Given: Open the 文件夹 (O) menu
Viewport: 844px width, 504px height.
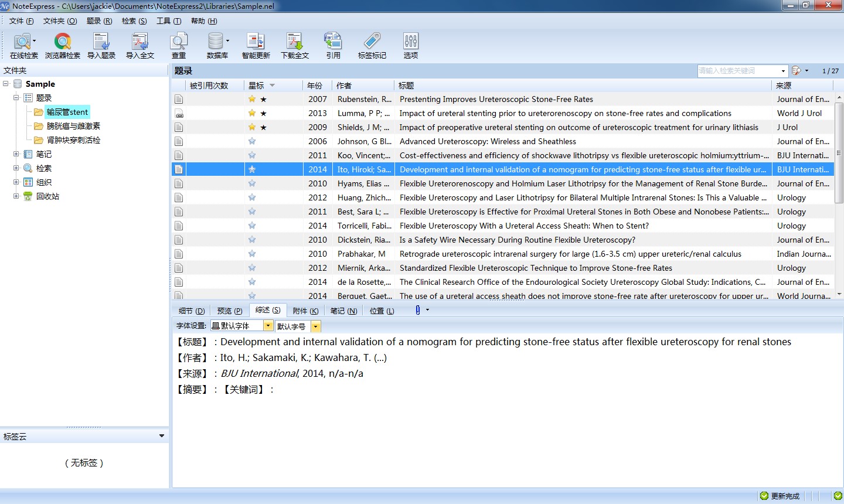Looking at the screenshot, I should click(x=60, y=21).
